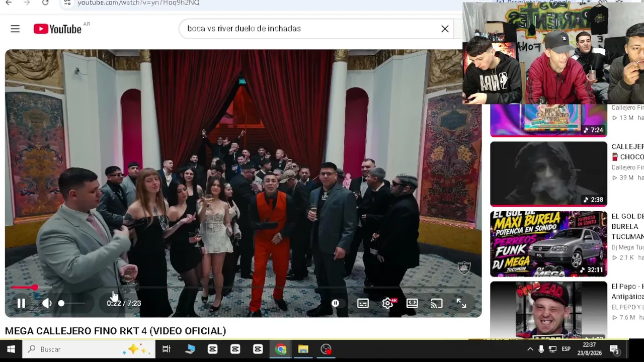This screenshot has height=362, width=644.
Task: Open the clock and calendar at 22:37
Action: (589, 349)
